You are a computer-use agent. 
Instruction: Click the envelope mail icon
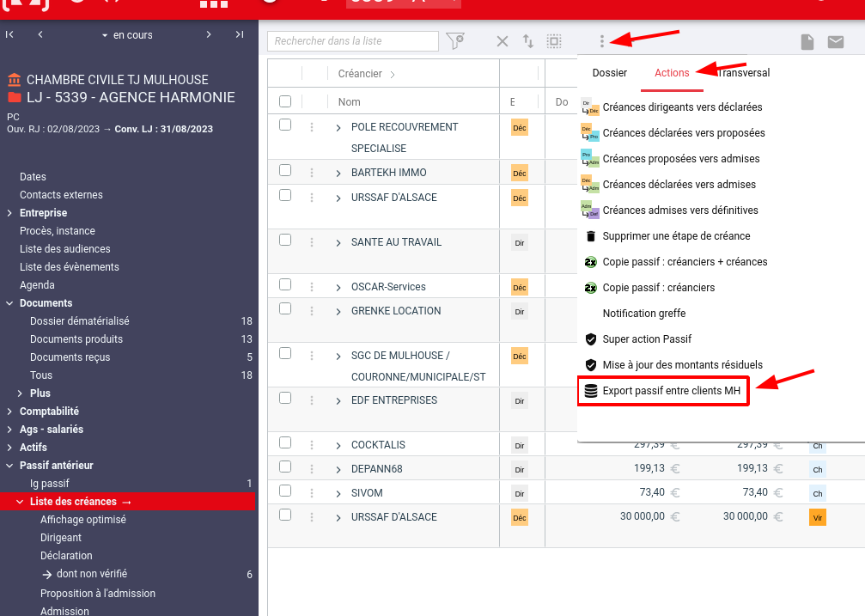click(836, 41)
